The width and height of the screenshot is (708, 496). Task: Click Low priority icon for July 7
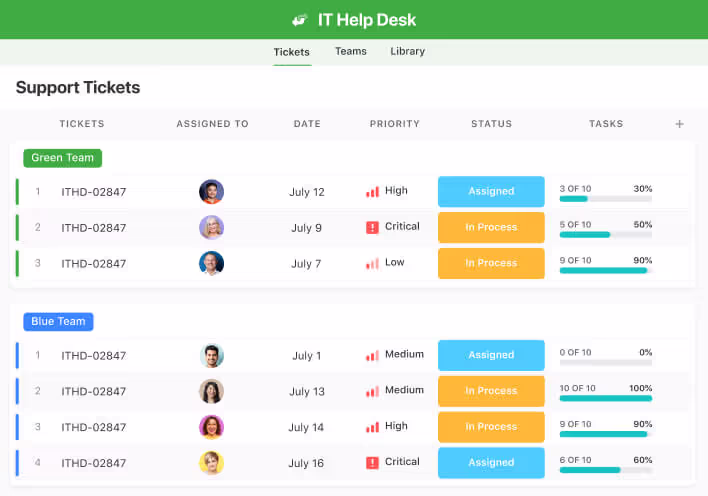pos(373,263)
